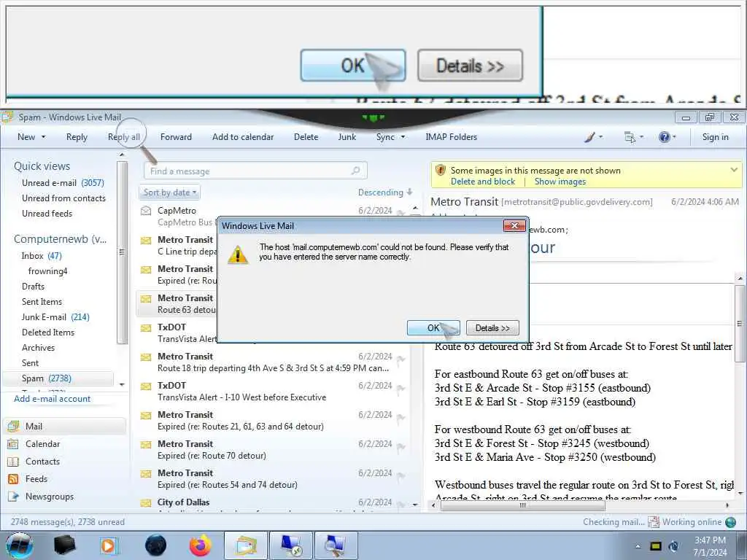The width and height of the screenshot is (747, 560).
Task: Flag the Route 18 trip message
Action: pyautogui.click(x=401, y=360)
